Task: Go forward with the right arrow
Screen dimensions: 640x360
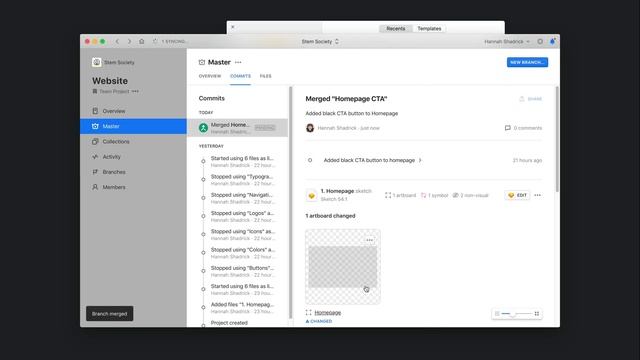Action: point(129,41)
